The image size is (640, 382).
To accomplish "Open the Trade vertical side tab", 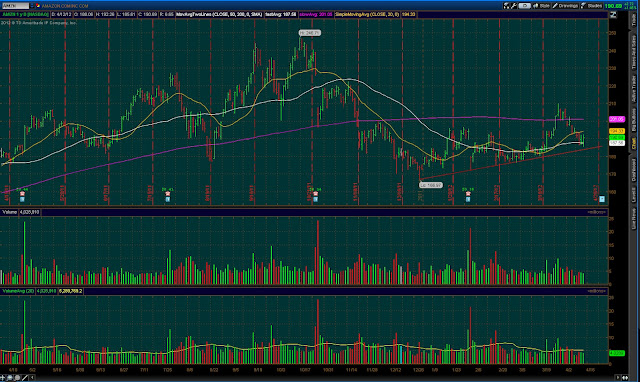I will tap(634, 19).
